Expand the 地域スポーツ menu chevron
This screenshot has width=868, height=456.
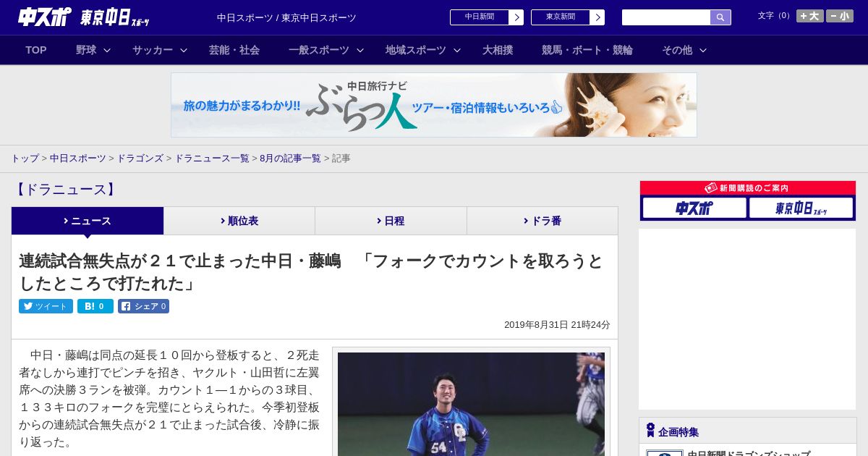[x=457, y=50]
